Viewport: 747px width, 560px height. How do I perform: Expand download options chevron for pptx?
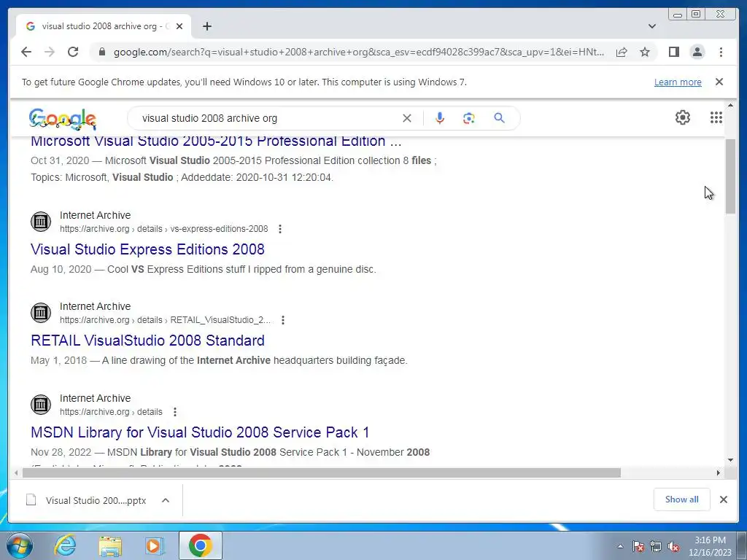tap(166, 500)
